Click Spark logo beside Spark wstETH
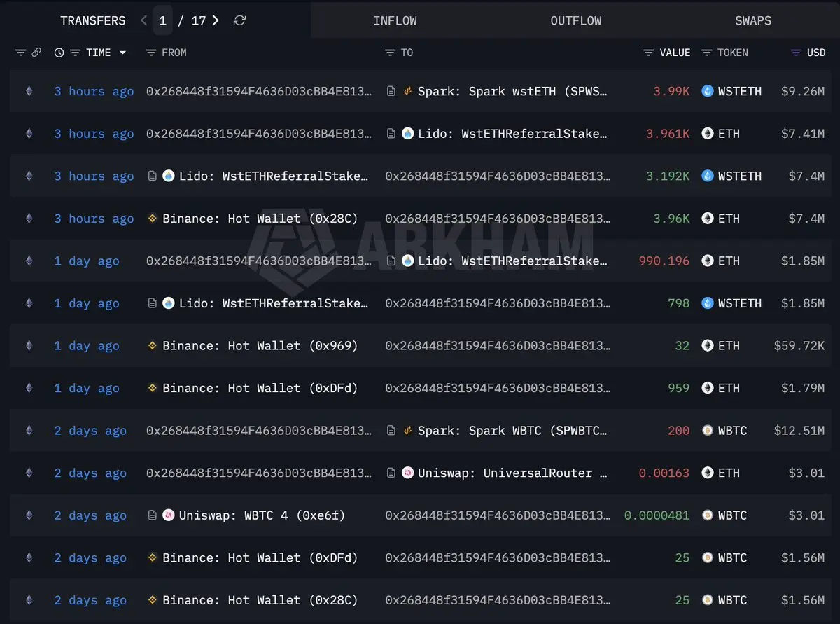This screenshot has width=840, height=624. [x=407, y=91]
